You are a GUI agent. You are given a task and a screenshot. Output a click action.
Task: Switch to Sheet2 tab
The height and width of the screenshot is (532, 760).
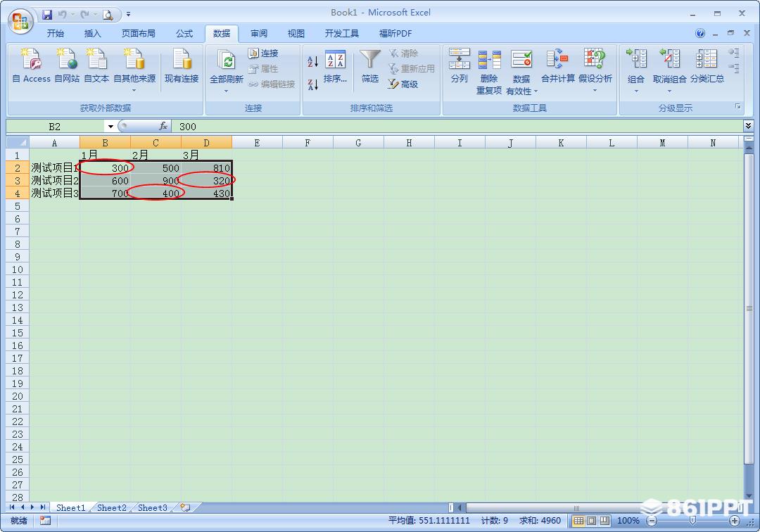(x=111, y=507)
